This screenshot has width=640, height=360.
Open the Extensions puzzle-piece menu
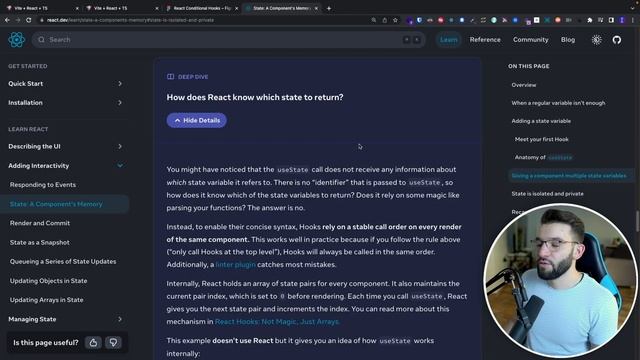coord(590,20)
